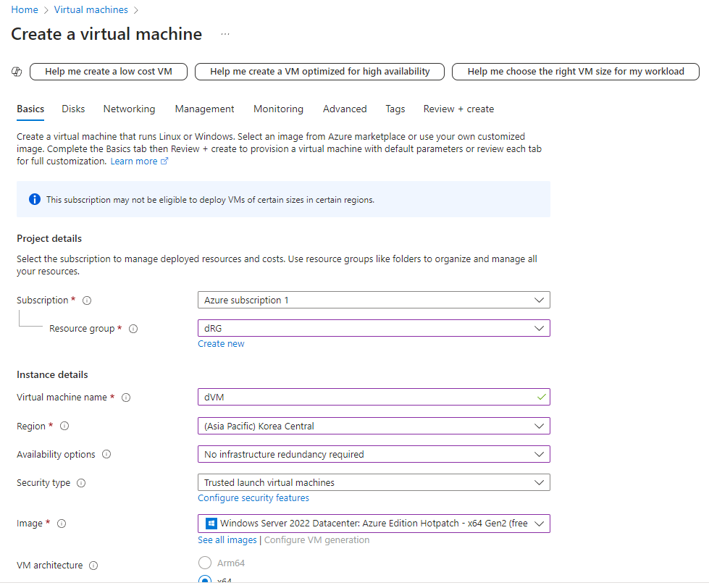Click the Windows logo in the Image field

pos(211,524)
